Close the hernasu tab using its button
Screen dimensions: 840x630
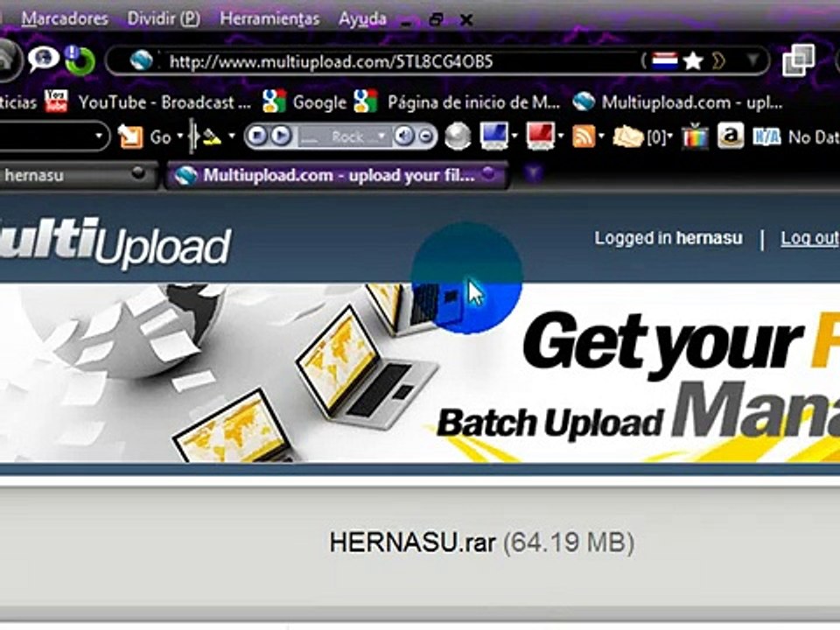[138, 172]
